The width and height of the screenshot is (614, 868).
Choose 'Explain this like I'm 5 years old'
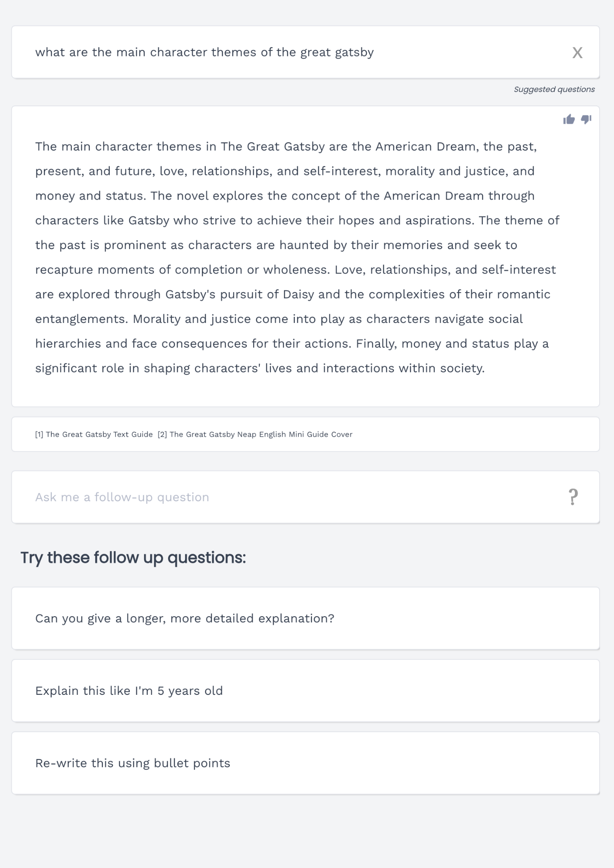129,691
